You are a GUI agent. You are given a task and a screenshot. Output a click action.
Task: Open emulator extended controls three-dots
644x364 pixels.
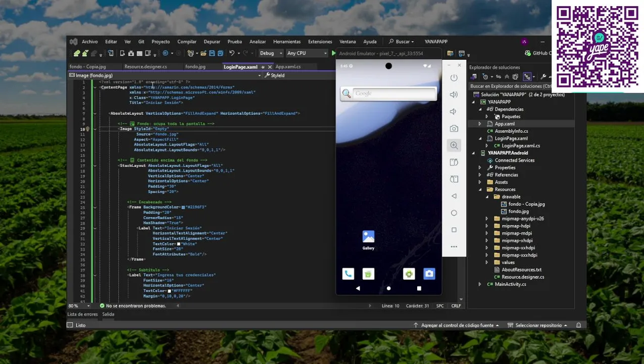[x=454, y=247]
